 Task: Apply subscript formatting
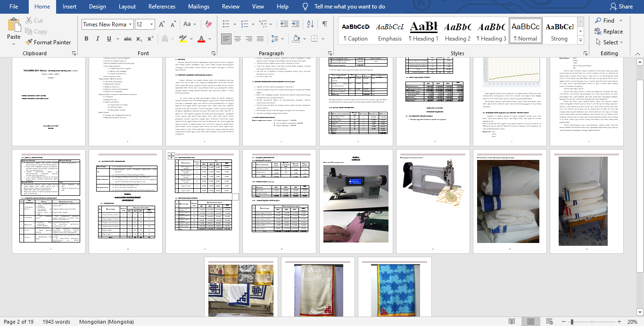[140, 39]
